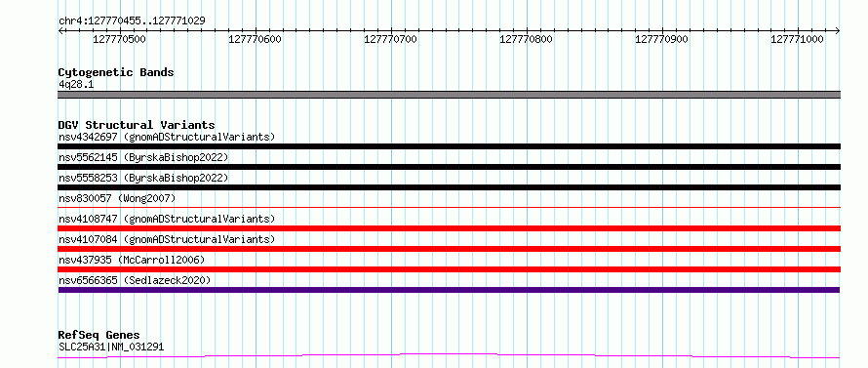
Task: Click the red bar under nsv437935
Action: click(449, 269)
